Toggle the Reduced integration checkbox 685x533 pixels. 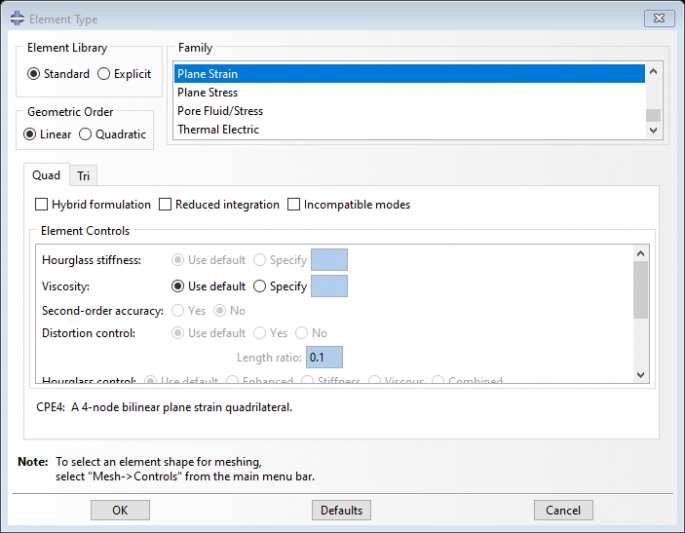pos(165,205)
